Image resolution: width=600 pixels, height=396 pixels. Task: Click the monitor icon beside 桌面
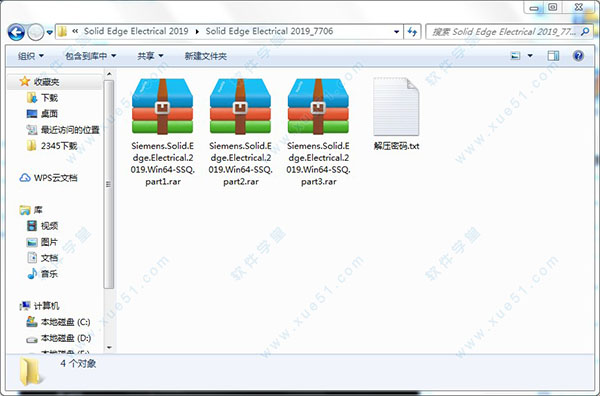click(32, 114)
